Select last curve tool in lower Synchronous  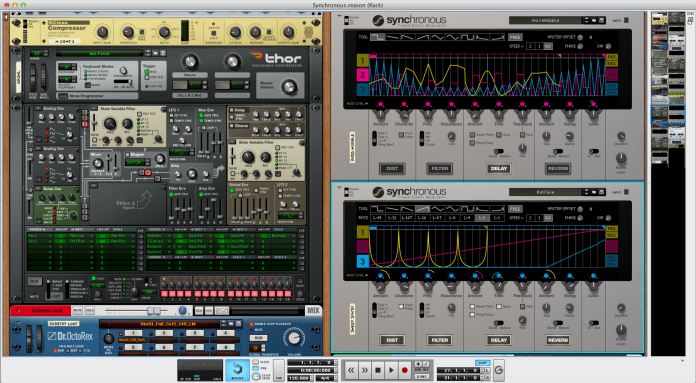click(x=497, y=208)
